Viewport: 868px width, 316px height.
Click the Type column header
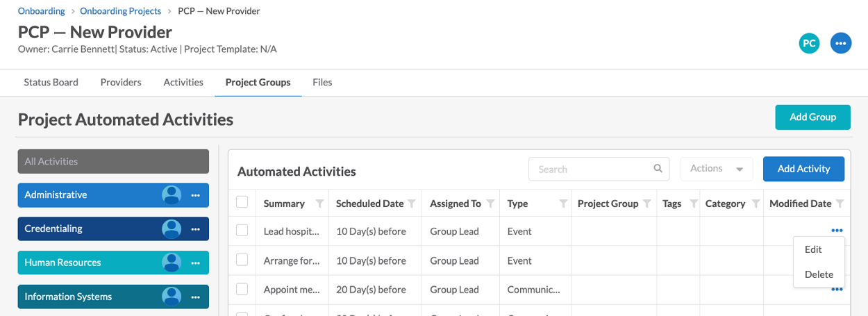(x=517, y=203)
